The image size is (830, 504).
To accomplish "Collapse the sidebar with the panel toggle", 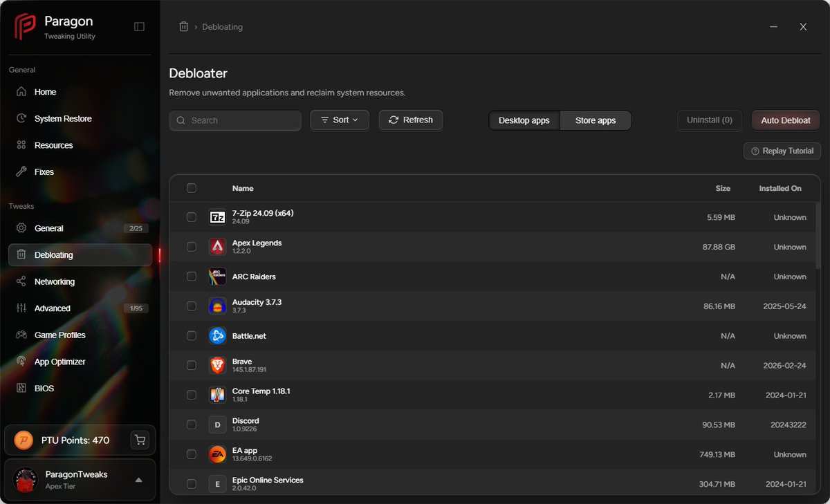I will (139, 26).
